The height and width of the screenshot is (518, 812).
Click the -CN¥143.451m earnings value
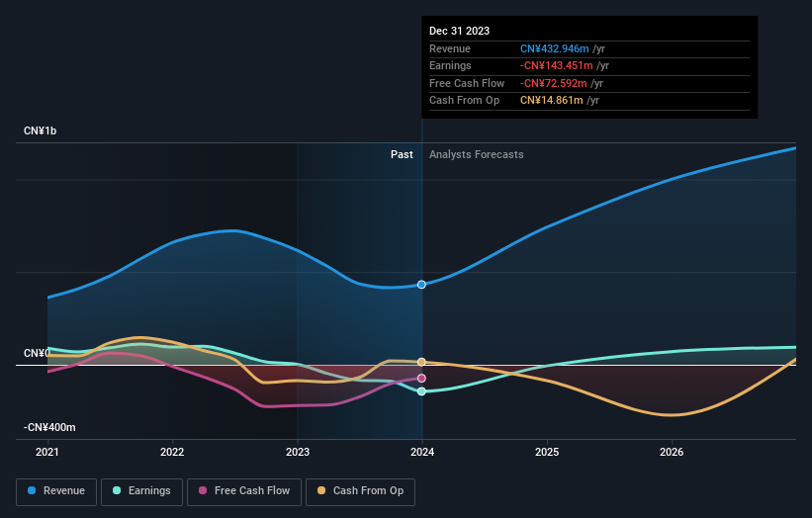tap(557, 65)
